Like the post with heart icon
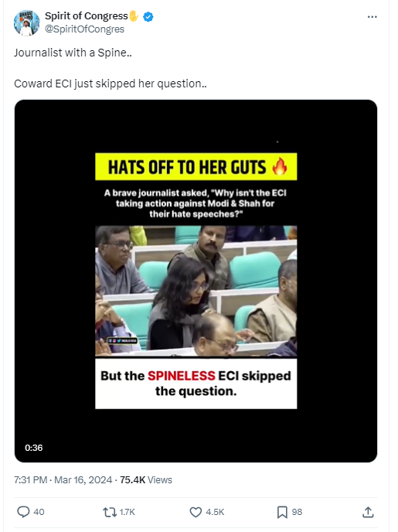The image size is (398, 532). (196, 512)
